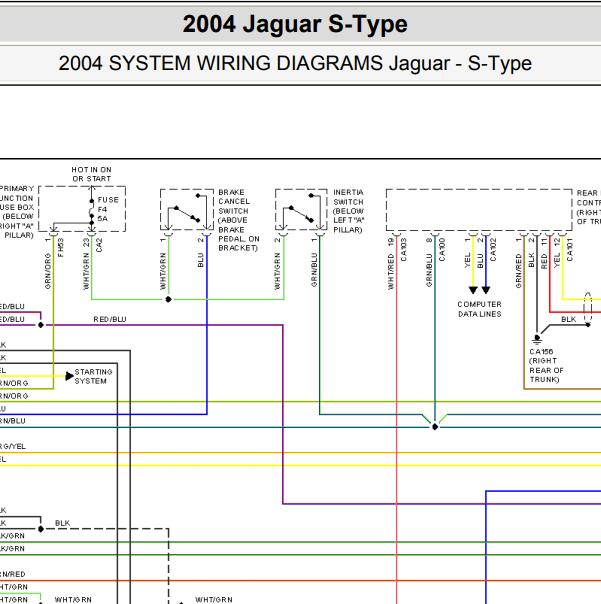
Task: Click the "BLK" label next to the ground wire
Action: click(569, 319)
